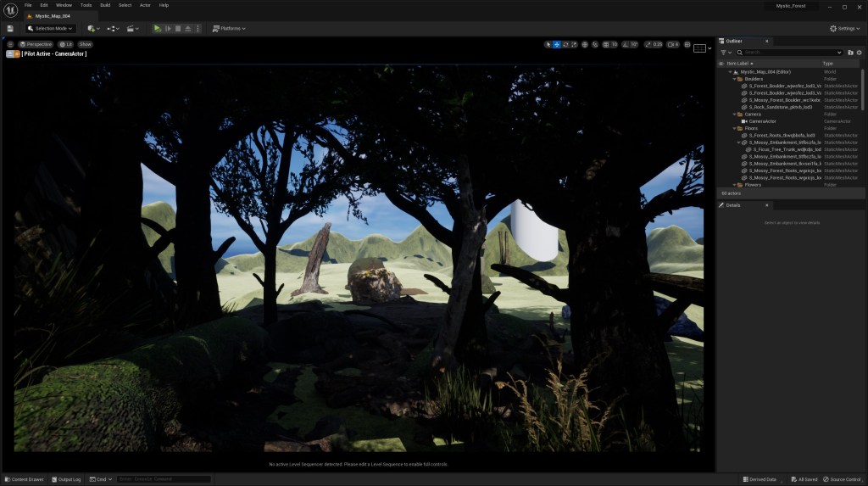Expand the Platforms dropdown
The width and height of the screenshot is (868, 486).
pos(229,28)
